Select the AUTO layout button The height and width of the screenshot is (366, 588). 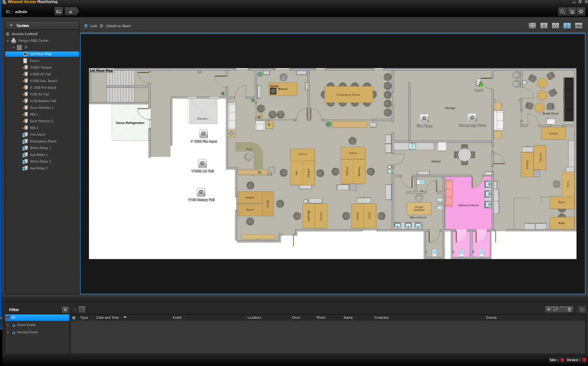point(579,26)
